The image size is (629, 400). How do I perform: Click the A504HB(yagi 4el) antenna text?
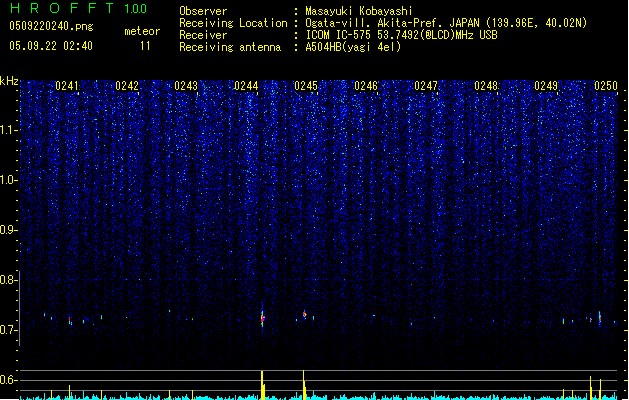tap(353, 47)
